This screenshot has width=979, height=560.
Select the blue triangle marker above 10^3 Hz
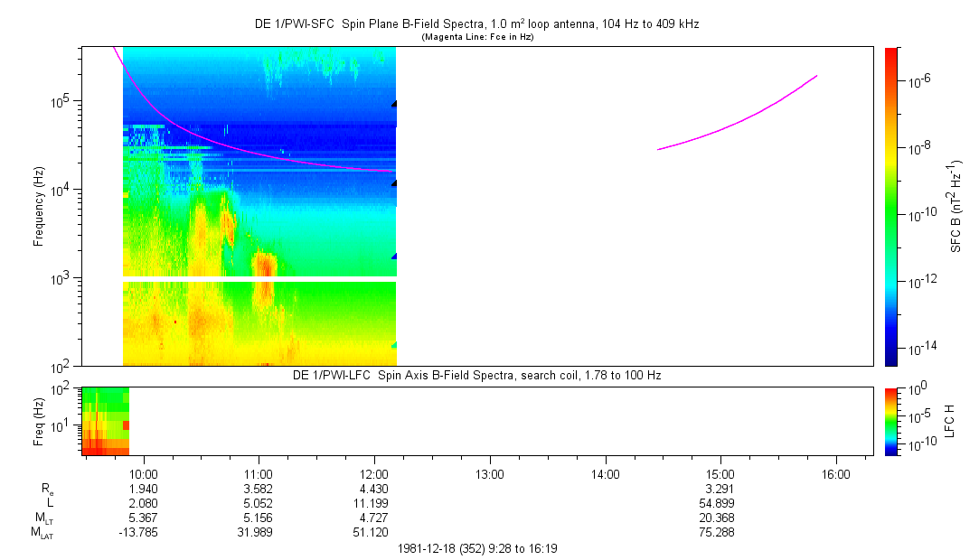(x=394, y=257)
